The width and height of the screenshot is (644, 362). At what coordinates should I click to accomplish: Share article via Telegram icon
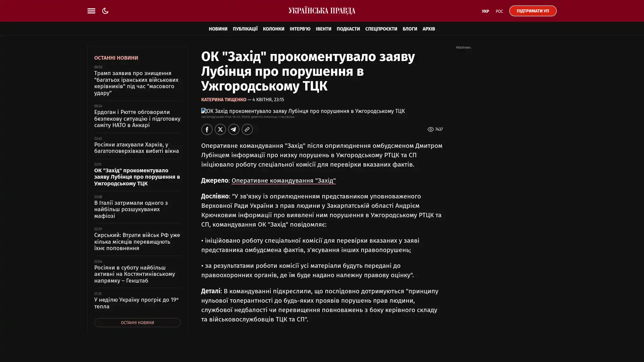[x=233, y=129]
